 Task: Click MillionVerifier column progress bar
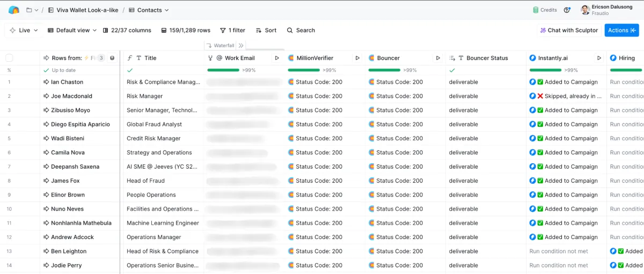click(304, 70)
